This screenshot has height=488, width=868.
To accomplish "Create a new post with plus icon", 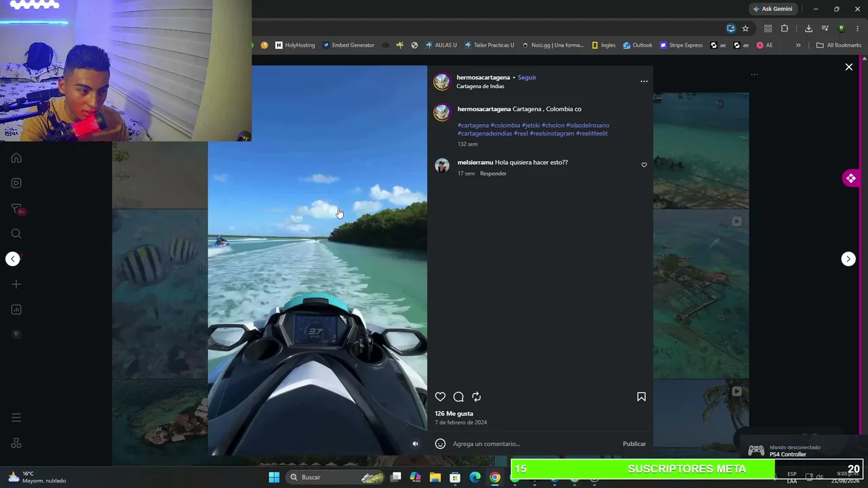I will [16, 284].
